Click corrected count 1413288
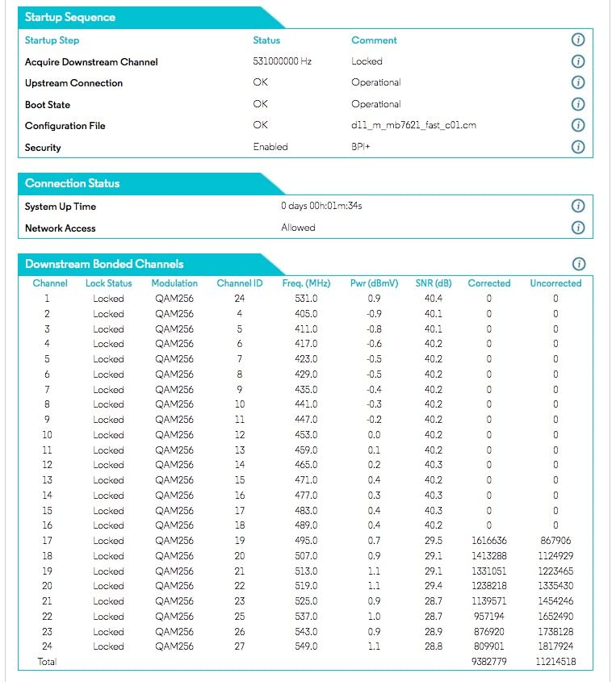The width and height of the screenshot is (616, 682). pyautogui.click(x=489, y=555)
